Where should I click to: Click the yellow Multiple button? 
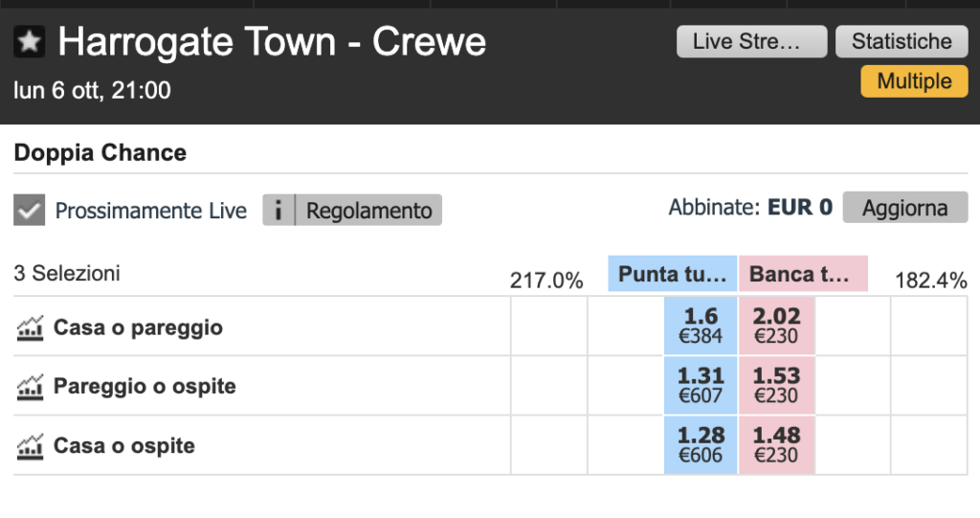click(x=914, y=81)
